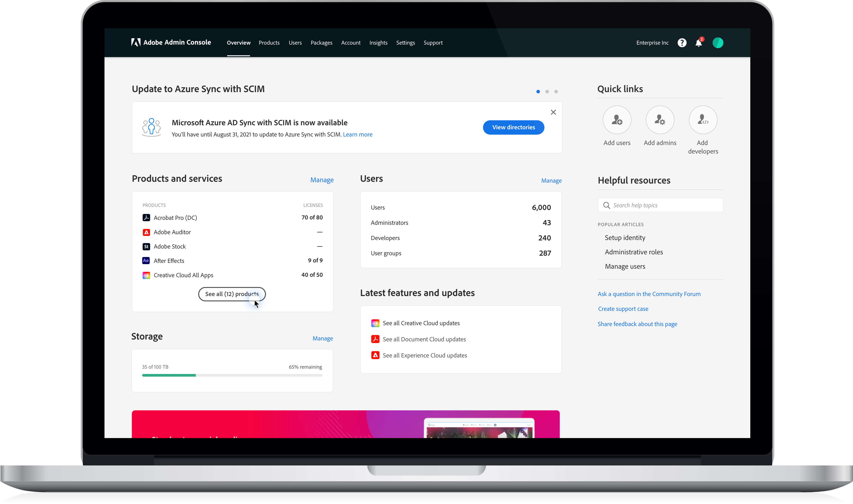
Task: Select the third carousel dot
Action: pos(556,91)
